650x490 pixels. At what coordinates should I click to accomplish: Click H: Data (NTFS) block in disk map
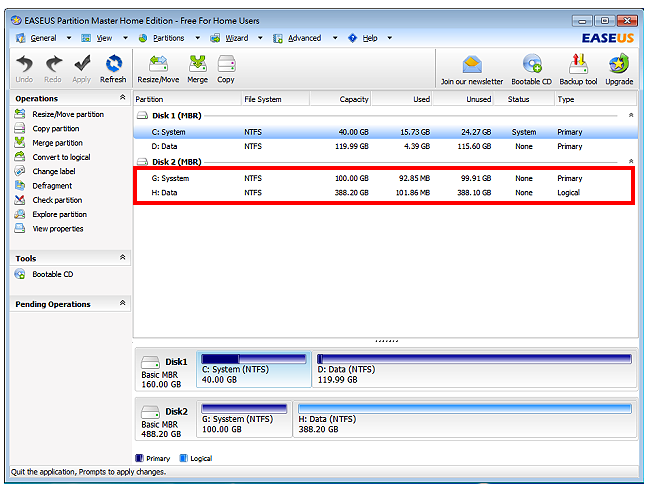tap(465, 419)
